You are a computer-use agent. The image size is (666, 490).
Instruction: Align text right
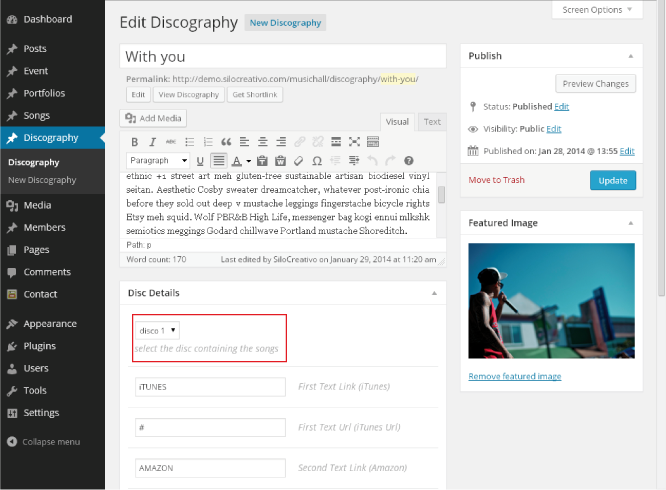tap(281, 142)
